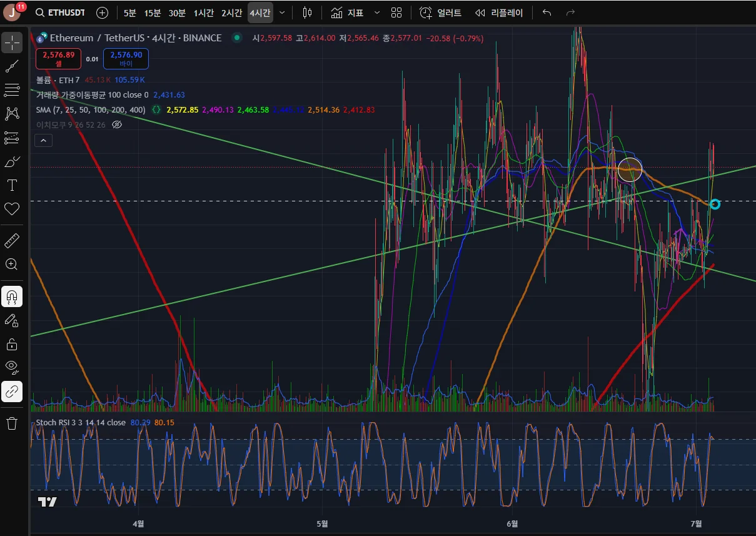The image size is (756, 536).
Task: Click the candlestick chart type icon
Action: (x=306, y=13)
